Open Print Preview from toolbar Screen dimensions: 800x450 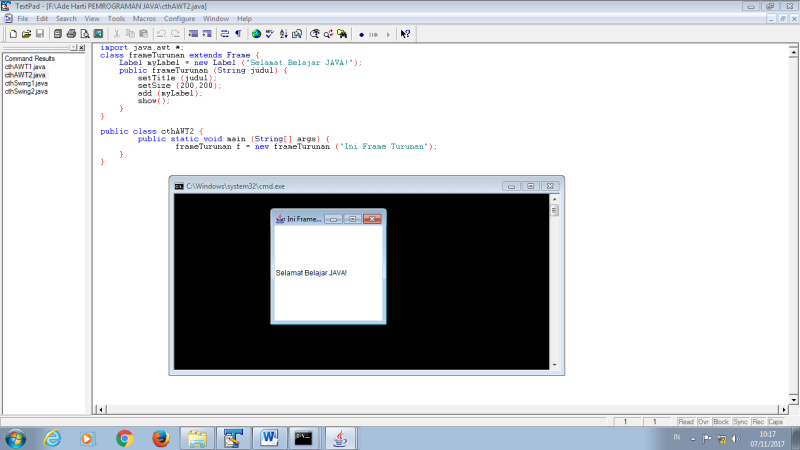tap(85, 34)
